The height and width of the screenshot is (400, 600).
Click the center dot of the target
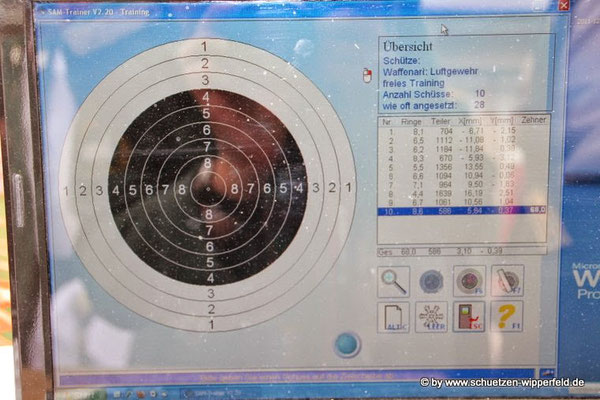(x=208, y=189)
